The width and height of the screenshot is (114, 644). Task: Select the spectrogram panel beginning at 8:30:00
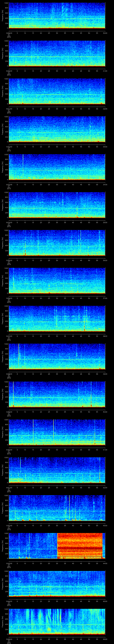pos(57,54)
